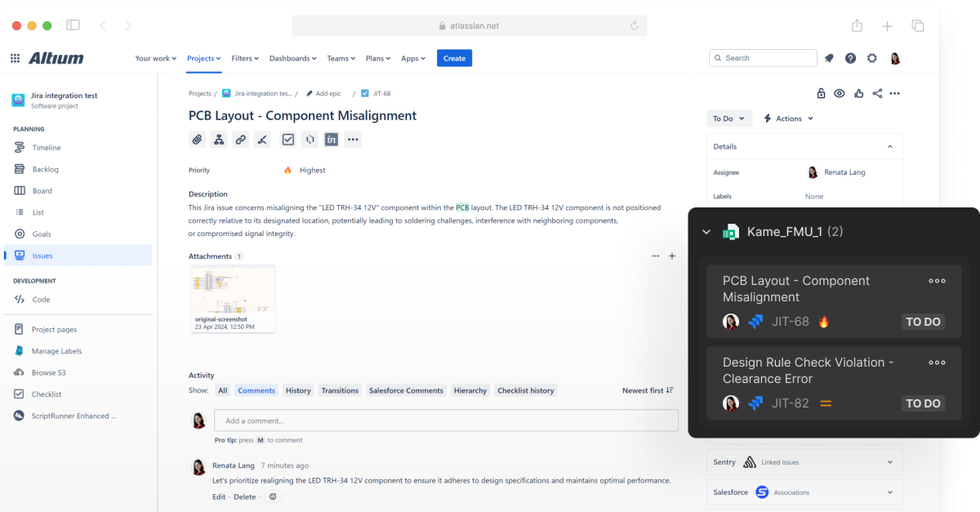The image size is (980, 512).
Task: Give the issue a thumbs-up
Action: (x=858, y=93)
